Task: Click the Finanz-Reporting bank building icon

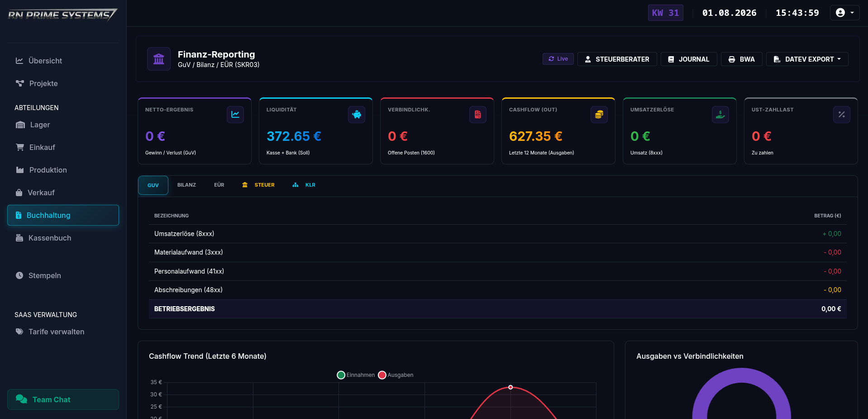Action: point(159,59)
